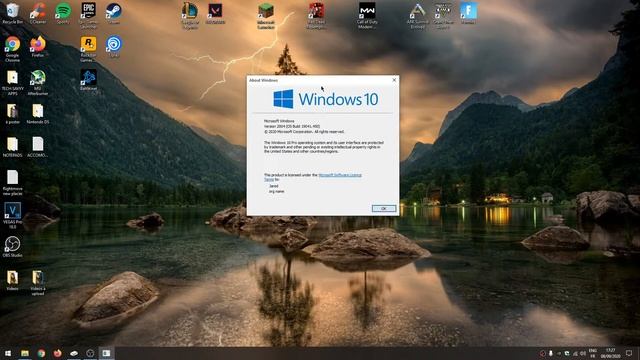640x360 pixels.
Task: Launch VALORANT desktop shortcut
Action: point(215,13)
